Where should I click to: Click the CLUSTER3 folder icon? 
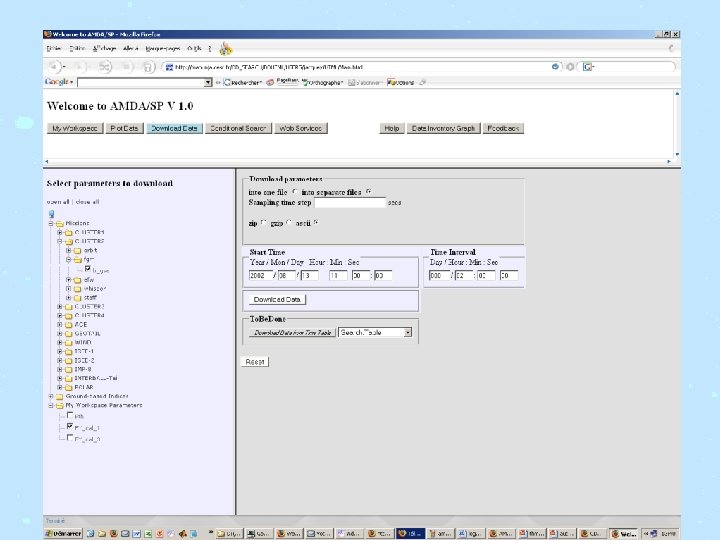click(69, 307)
